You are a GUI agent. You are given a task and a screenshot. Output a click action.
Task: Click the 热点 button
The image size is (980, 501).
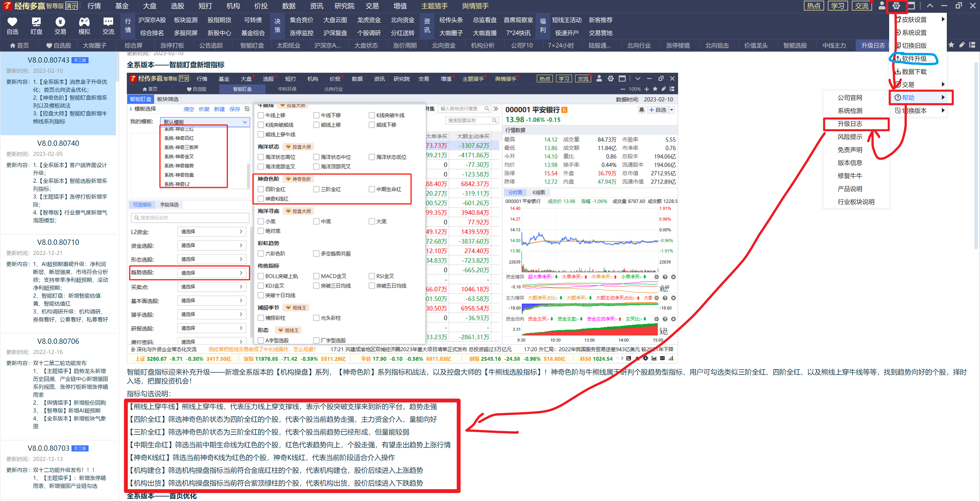click(x=813, y=6)
